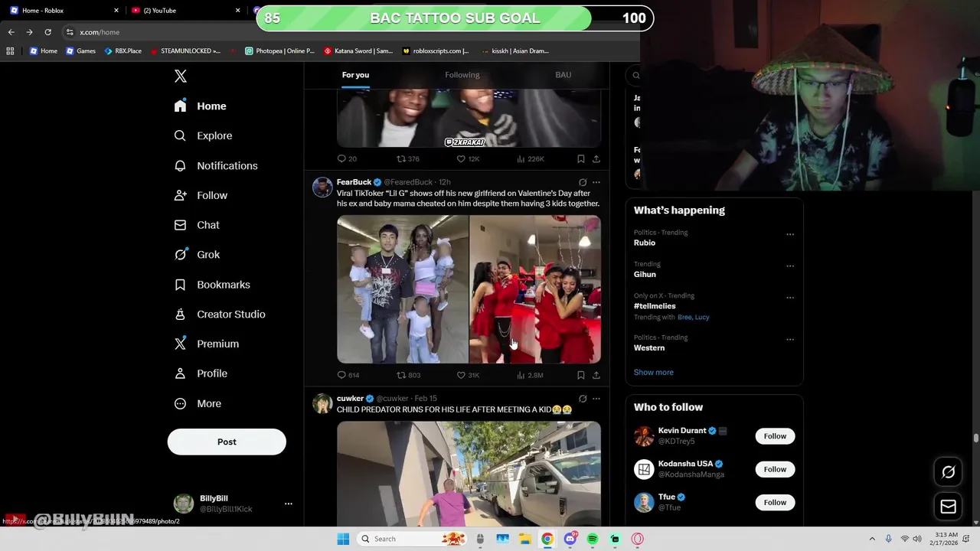Follow Kevin Durant
The image size is (980, 551).
point(775,436)
